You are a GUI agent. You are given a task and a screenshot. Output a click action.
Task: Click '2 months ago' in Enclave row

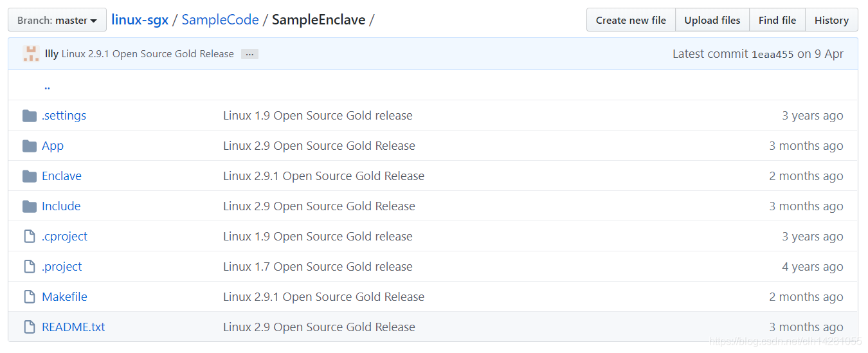point(806,176)
